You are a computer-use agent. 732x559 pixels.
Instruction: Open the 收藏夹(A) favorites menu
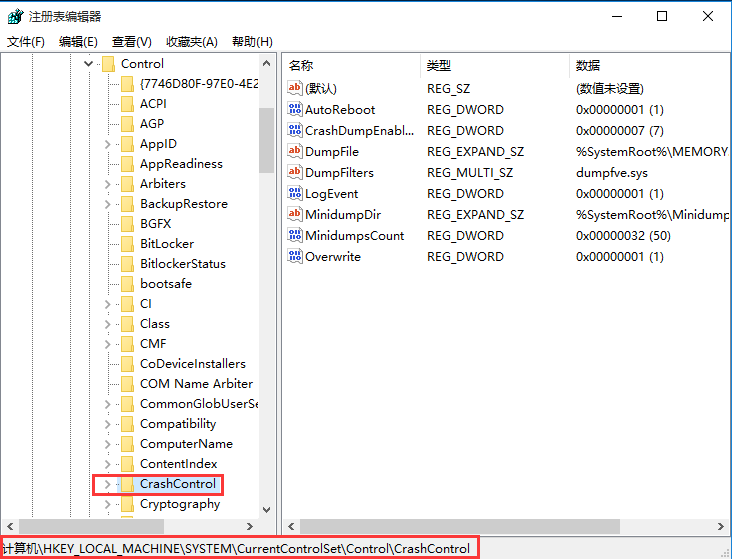click(x=191, y=41)
